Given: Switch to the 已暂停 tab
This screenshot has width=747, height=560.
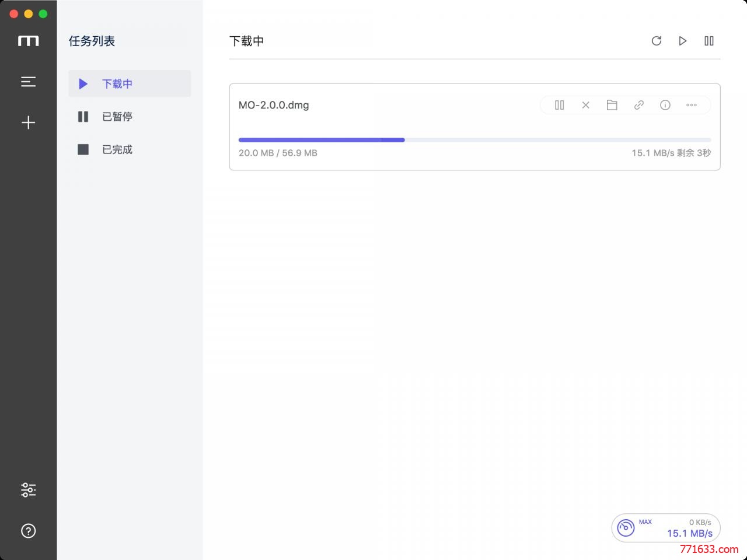Looking at the screenshot, I should click(130, 117).
